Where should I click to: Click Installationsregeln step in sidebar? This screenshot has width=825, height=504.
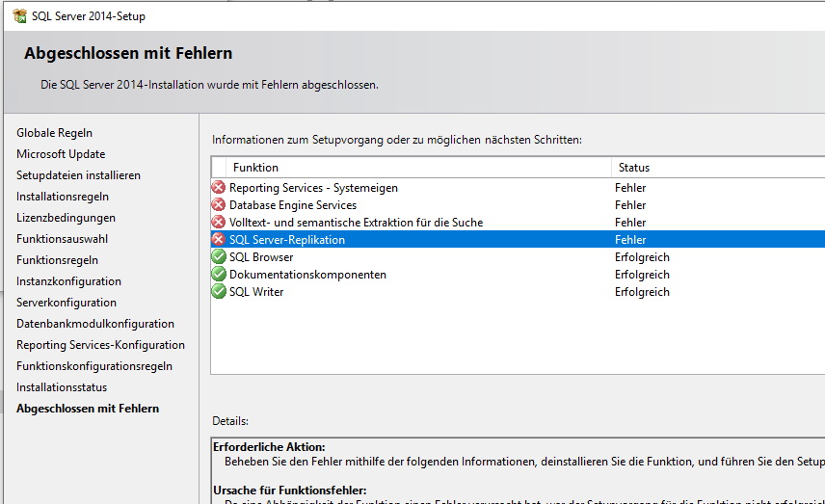pyautogui.click(x=63, y=197)
